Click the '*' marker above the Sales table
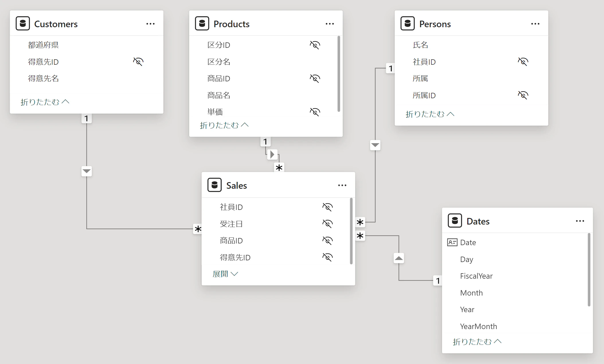The image size is (604, 364). tap(279, 168)
